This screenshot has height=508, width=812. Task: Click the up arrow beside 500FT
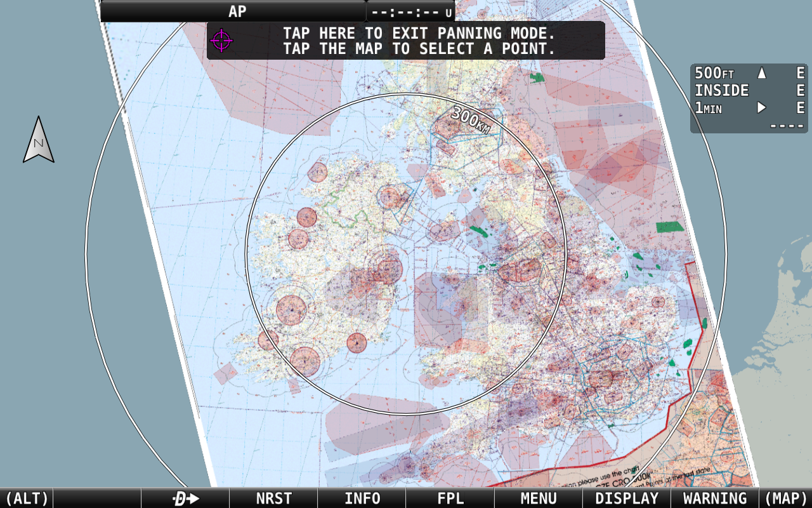click(x=762, y=73)
